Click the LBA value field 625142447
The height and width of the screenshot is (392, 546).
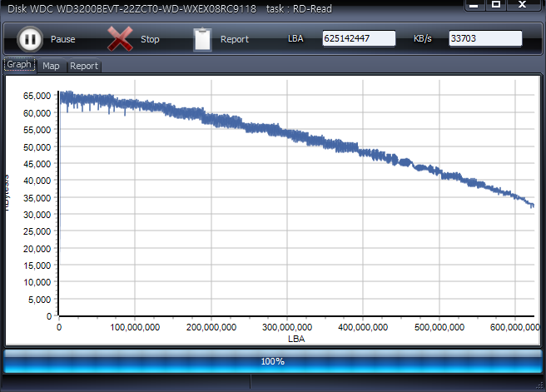pyautogui.click(x=359, y=38)
